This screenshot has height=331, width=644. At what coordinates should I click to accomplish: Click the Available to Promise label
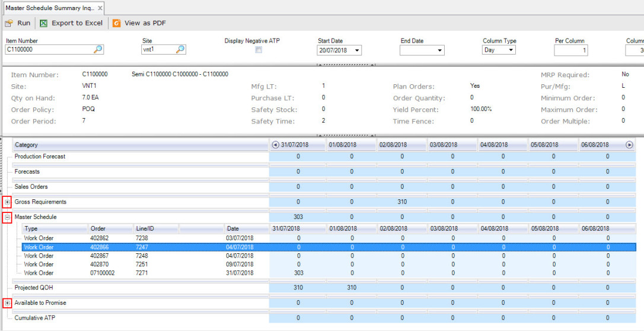point(40,303)
